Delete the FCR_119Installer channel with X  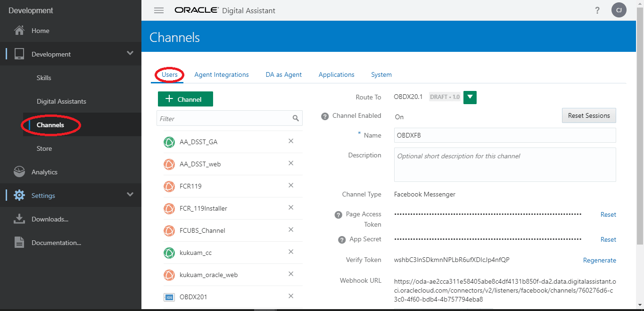pyautogui.click(x=291, y=207)
